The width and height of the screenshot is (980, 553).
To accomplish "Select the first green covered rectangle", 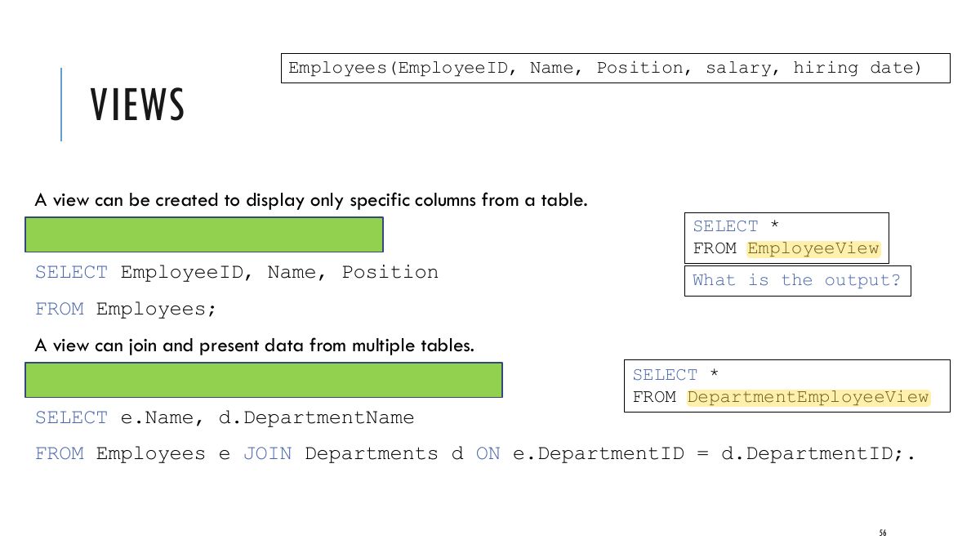I will (204, 234).
